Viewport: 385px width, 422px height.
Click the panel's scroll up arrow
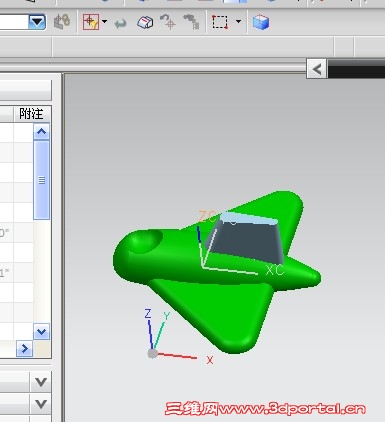coord(41,131)
